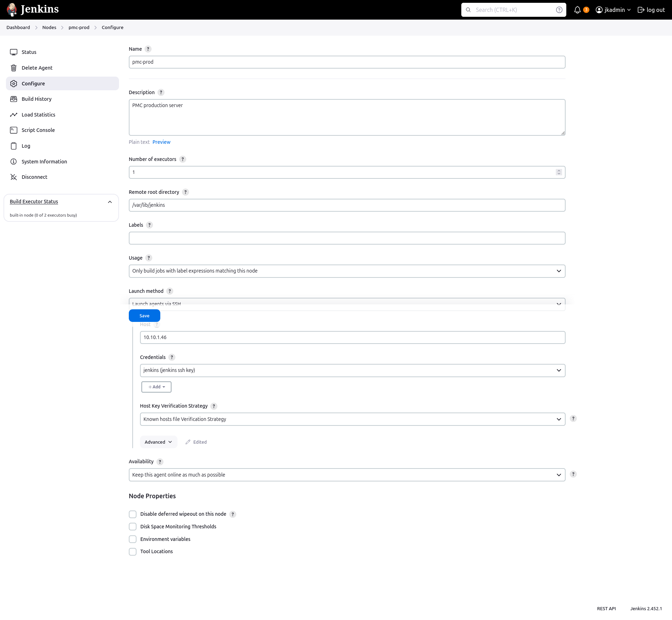Open the Script Console terminal icon
Viewport: 672px width, 620px height.
[14, 130]
